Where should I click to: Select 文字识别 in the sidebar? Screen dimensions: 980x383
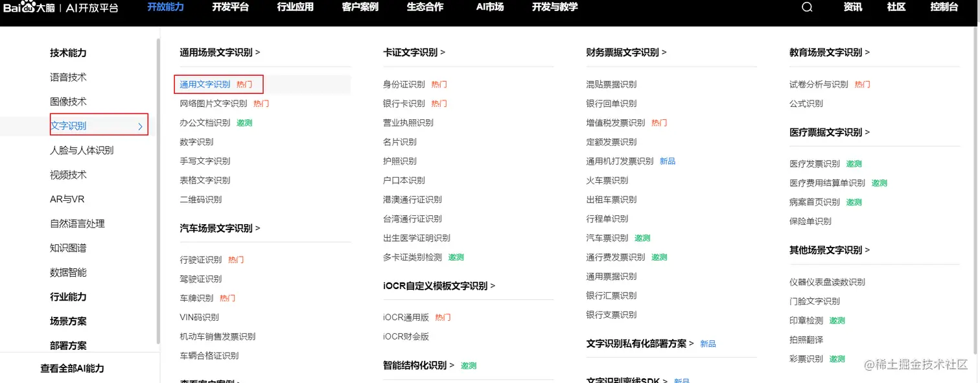click(x=68, y=126)
